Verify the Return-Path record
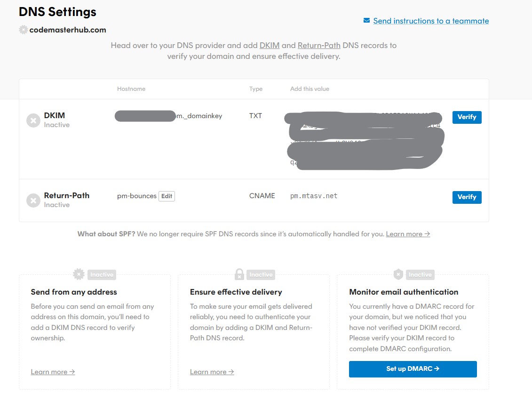Viewport: 532px width, 401px height. coord(467,197)
